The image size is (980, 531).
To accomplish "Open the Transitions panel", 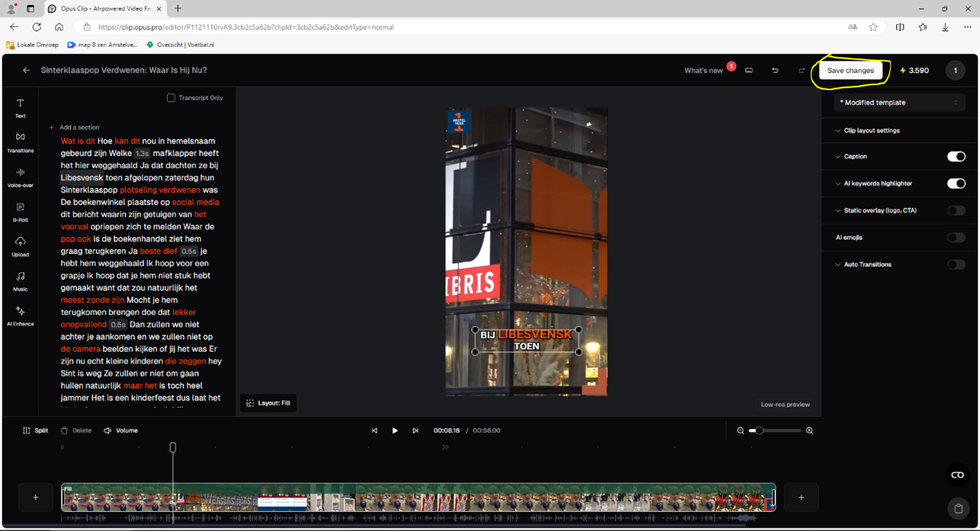I will [x=20, y=142].
